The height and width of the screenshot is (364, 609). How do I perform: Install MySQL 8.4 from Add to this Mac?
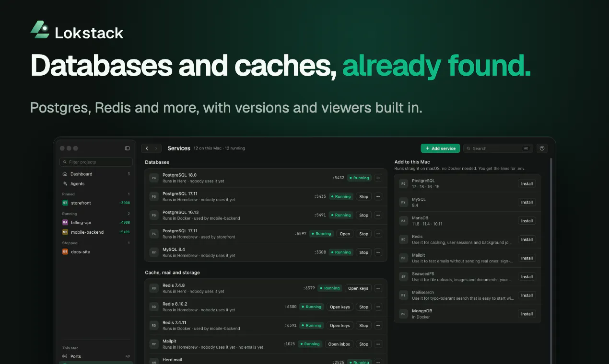click(x=527, y=202)
